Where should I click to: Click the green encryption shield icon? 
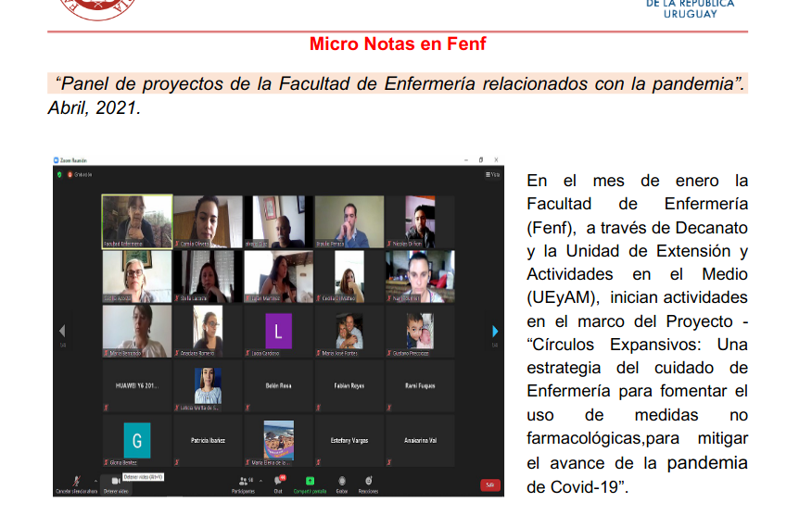click(59, 174)
